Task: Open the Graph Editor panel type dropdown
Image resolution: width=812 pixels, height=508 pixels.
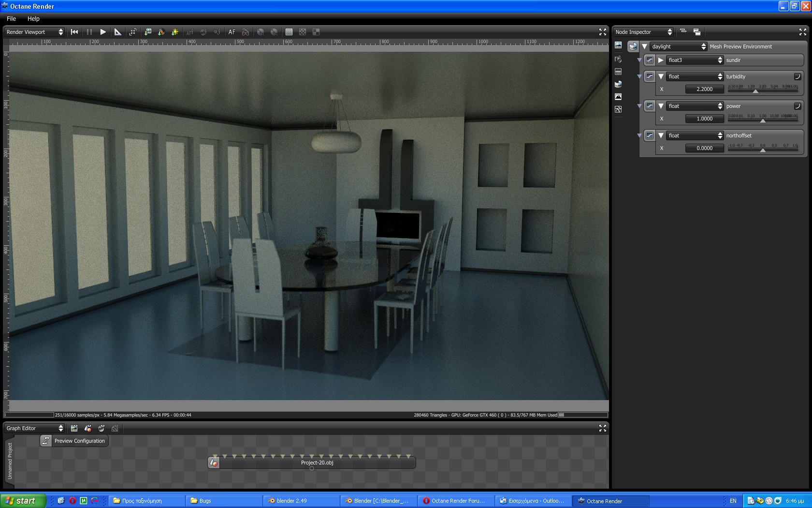Action: [x=34, y=428]
